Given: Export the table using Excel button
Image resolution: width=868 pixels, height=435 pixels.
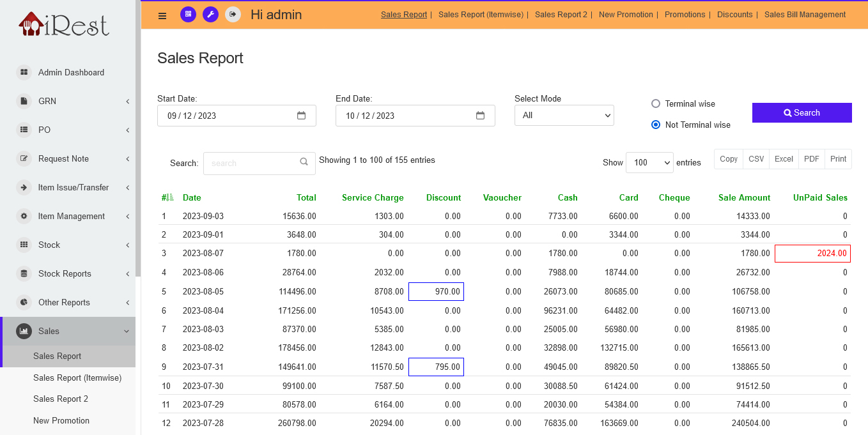Looking at the screenshot, I should coord(784,159).
